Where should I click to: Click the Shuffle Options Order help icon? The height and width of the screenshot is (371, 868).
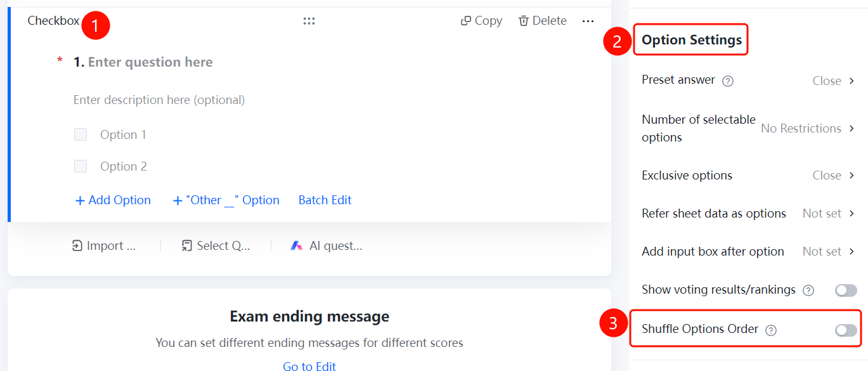tap(771, 330)
